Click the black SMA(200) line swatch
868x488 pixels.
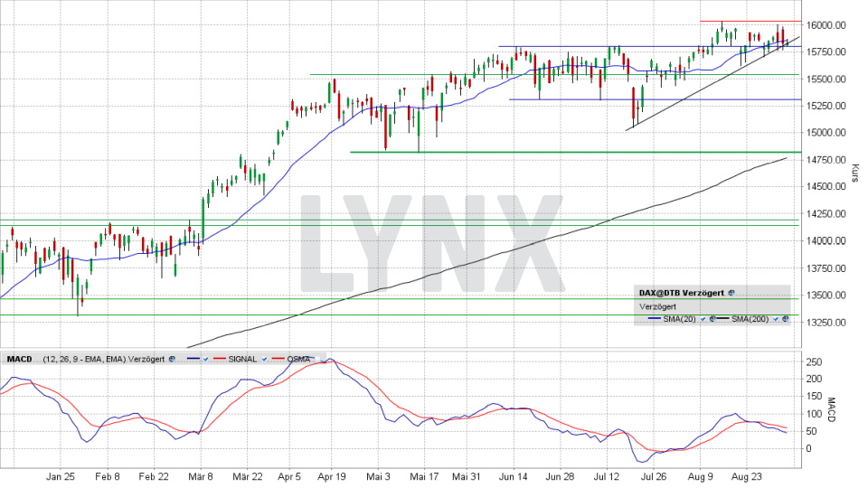pyautogui.click(x=723, y=318)
